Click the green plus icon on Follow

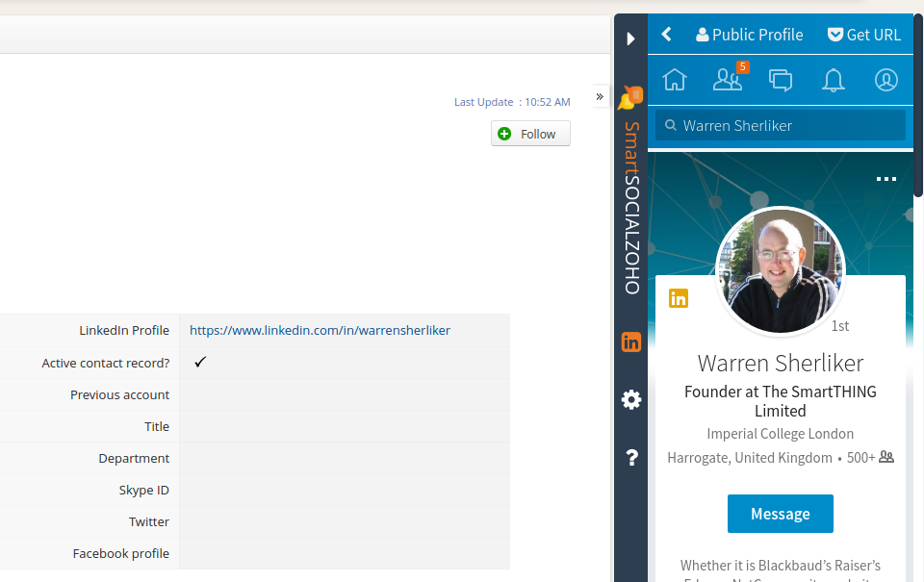tap(504, 134)
